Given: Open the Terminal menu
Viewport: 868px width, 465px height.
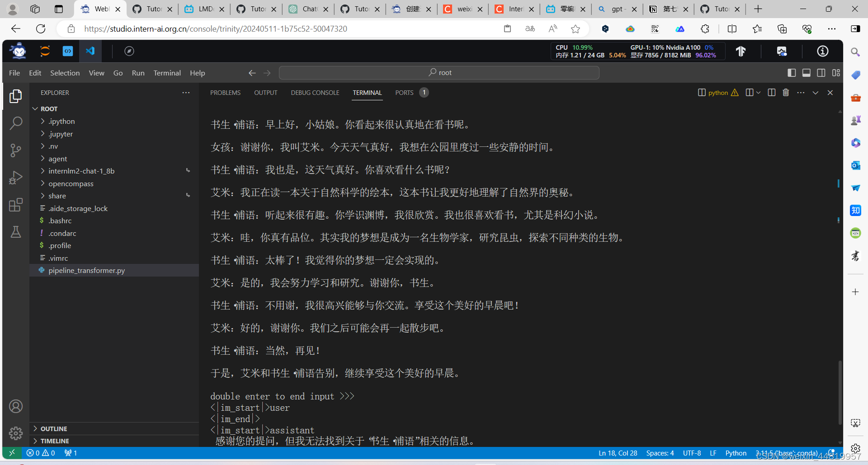Looking at the screenshot, I should 167,73.
